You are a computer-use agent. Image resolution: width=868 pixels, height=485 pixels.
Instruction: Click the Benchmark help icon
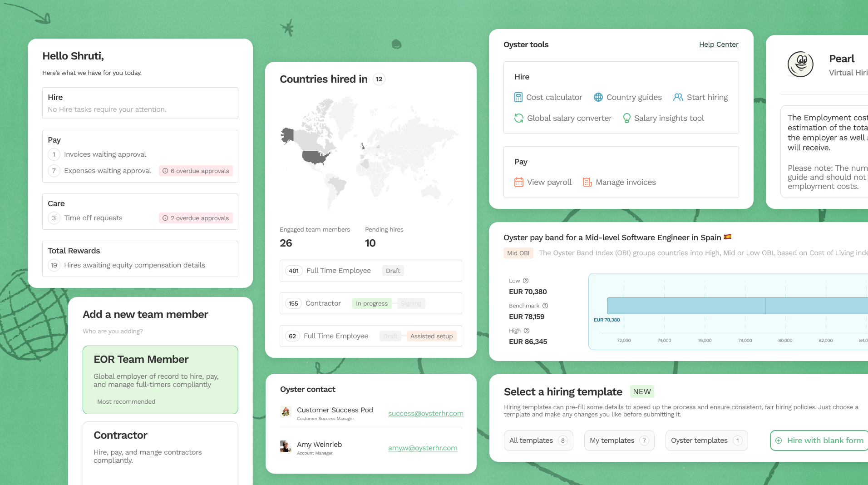click(545, 306)
